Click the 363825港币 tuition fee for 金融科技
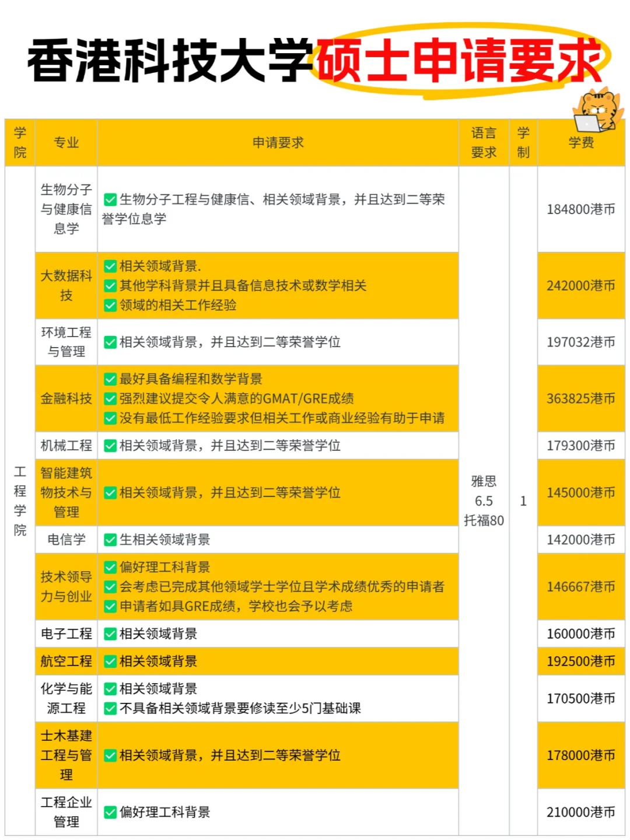 [x=581, y=398]
